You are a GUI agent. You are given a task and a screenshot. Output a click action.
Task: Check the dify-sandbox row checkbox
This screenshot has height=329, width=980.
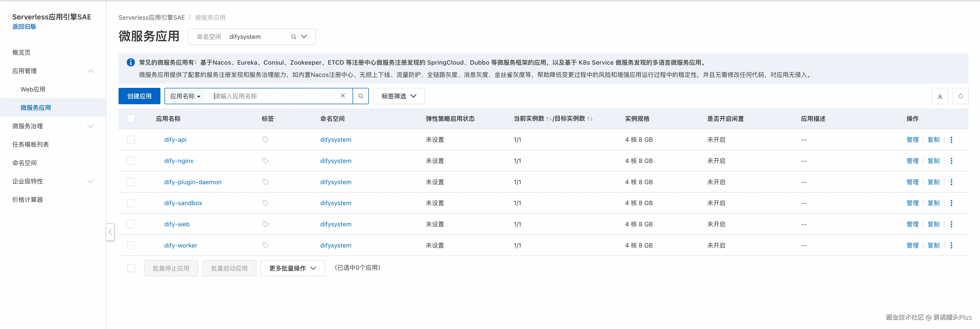131,203
